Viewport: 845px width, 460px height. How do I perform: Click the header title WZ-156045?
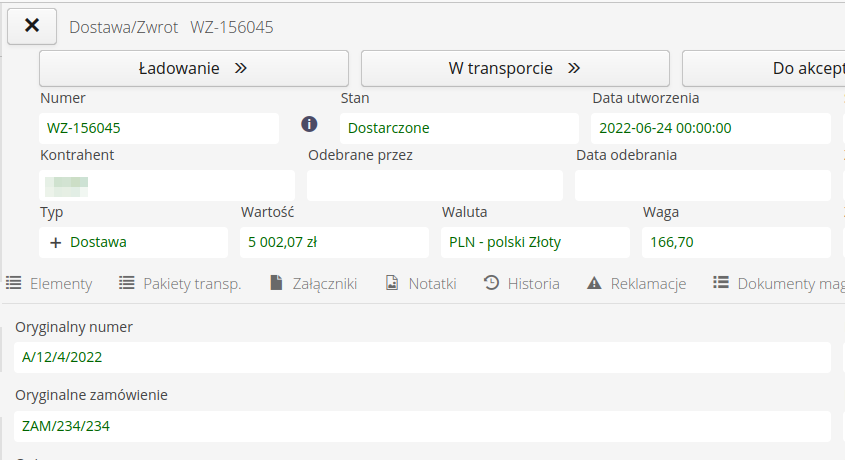(x=232, y=27)
